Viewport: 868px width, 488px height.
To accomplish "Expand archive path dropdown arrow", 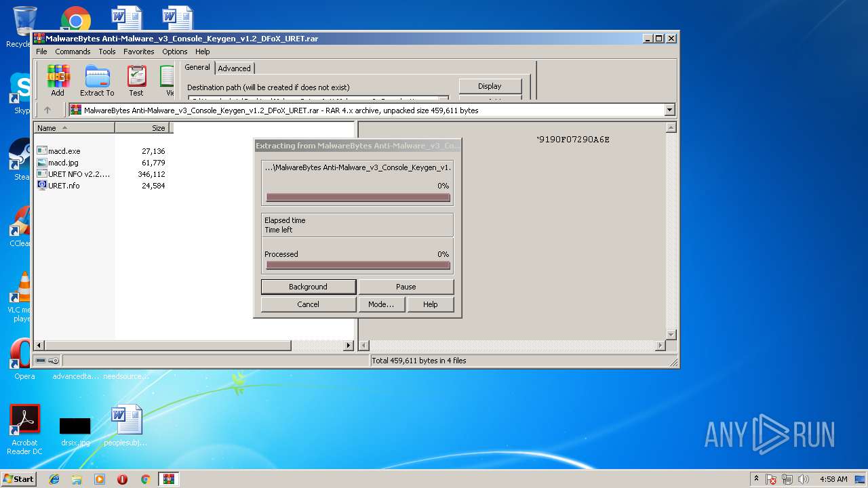I will point(670,110).
